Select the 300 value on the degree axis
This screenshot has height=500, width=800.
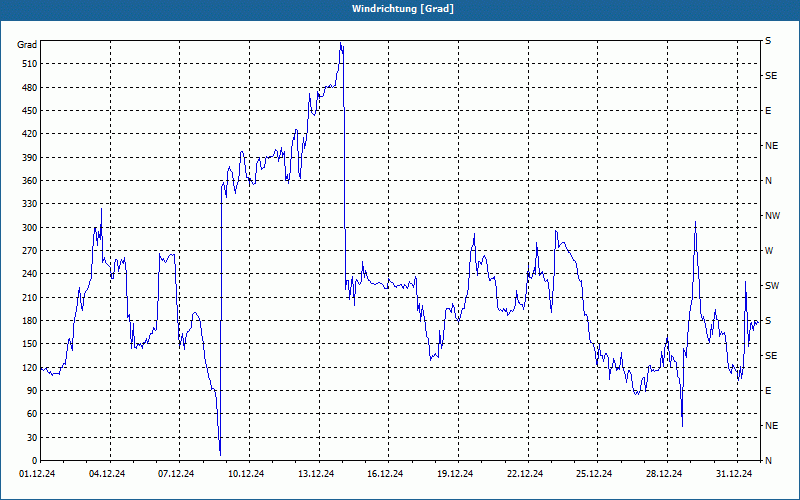(30, 228)
